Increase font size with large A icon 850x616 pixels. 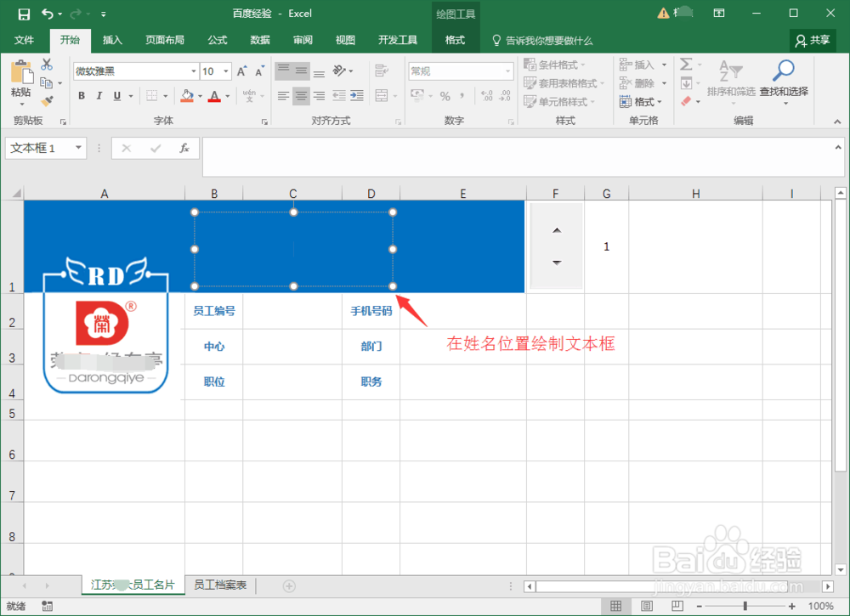[x=241, y=71]
